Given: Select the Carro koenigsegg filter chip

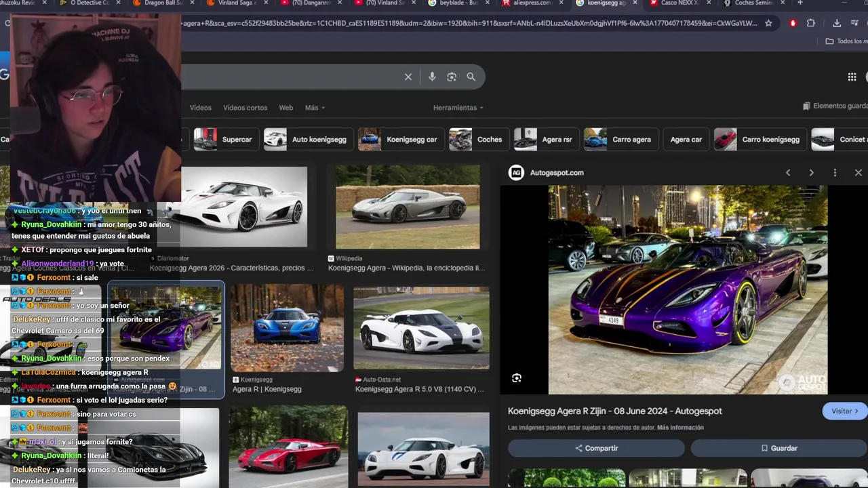Looking at the screenshot, I should click(x=759, y=140).
